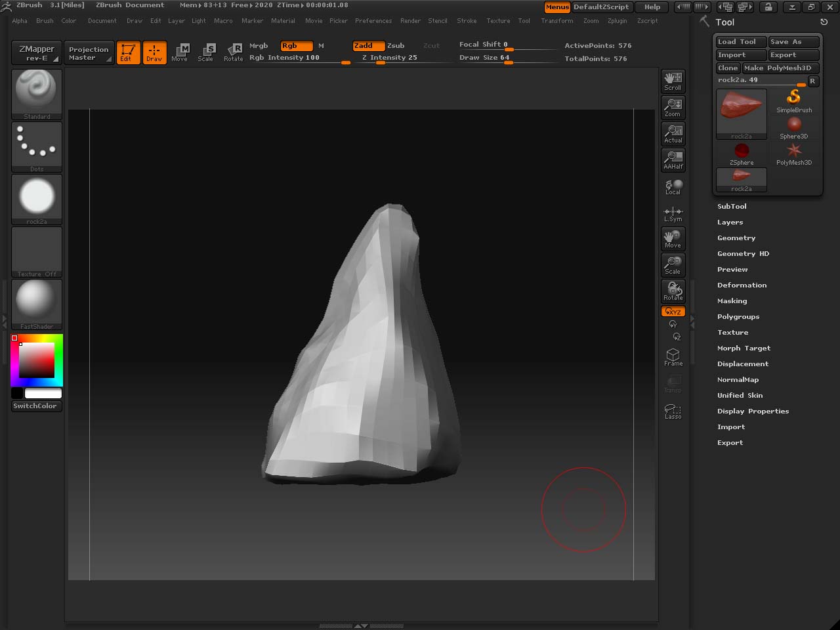Click the AAHalf view icon

point(673,159)
